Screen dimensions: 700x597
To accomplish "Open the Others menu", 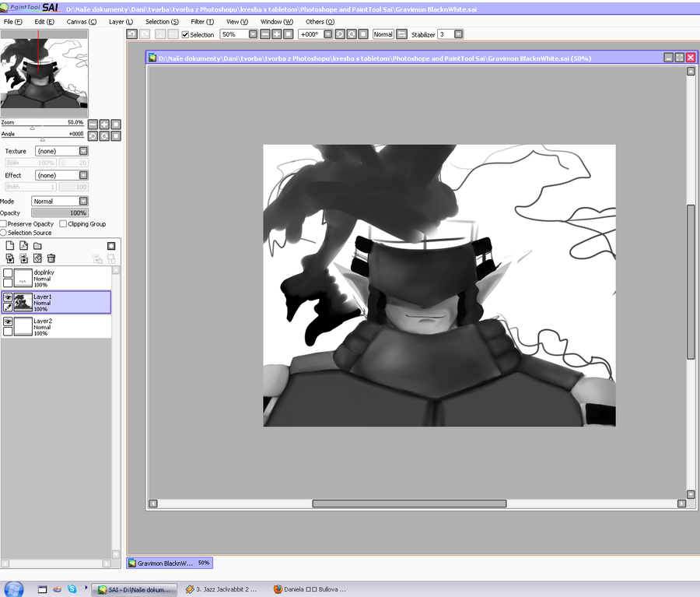I will point(320,22).
